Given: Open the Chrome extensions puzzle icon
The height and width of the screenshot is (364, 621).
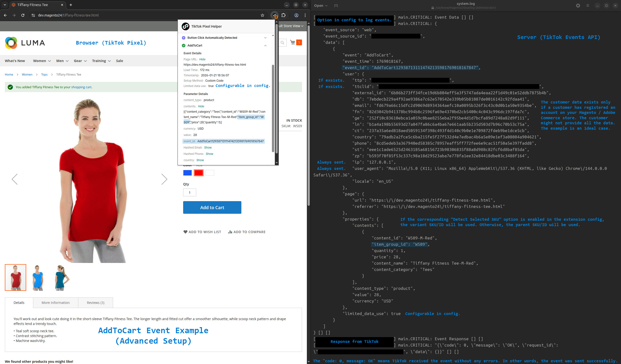Looking at the screenshot, I should point(284,15).
